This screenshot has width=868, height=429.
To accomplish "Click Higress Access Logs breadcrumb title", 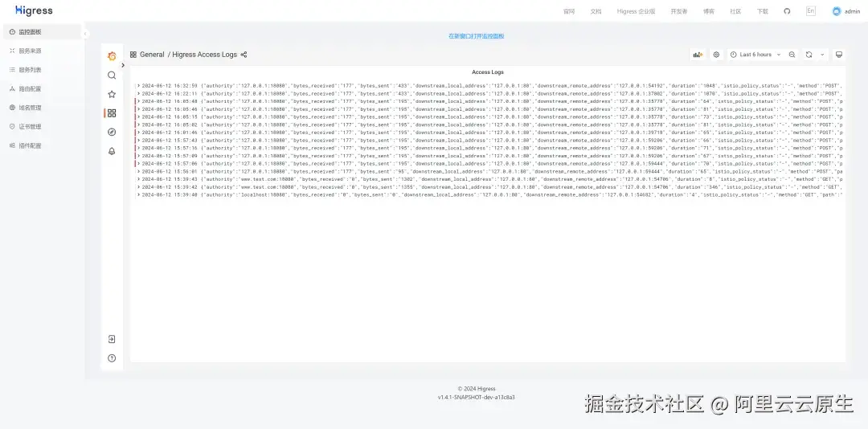I will click(x=204, y=55).
